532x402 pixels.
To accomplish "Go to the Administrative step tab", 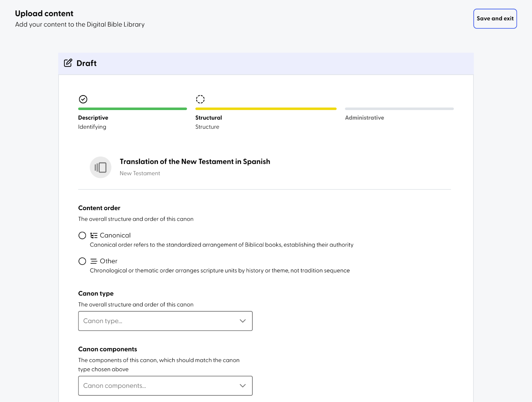I will (364, 118).
